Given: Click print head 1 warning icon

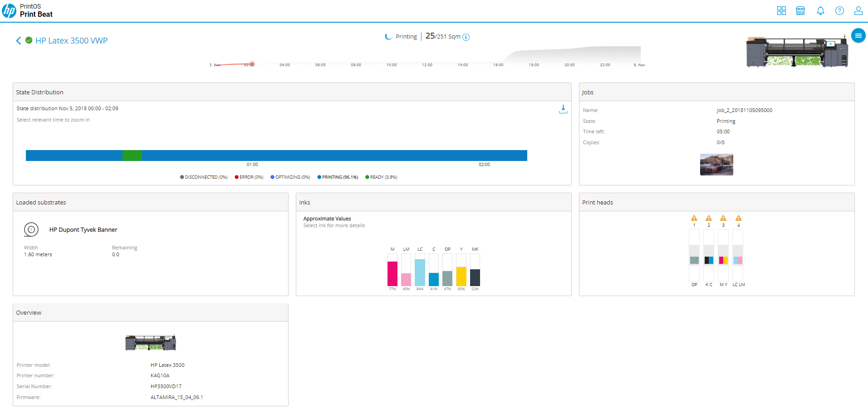Looking at the screenshot, I should 694,218.
